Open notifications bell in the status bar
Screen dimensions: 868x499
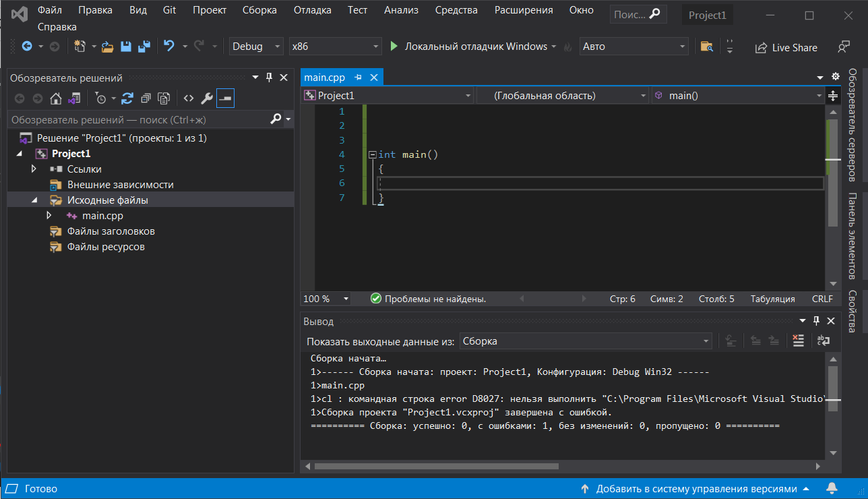pos(832,488)
